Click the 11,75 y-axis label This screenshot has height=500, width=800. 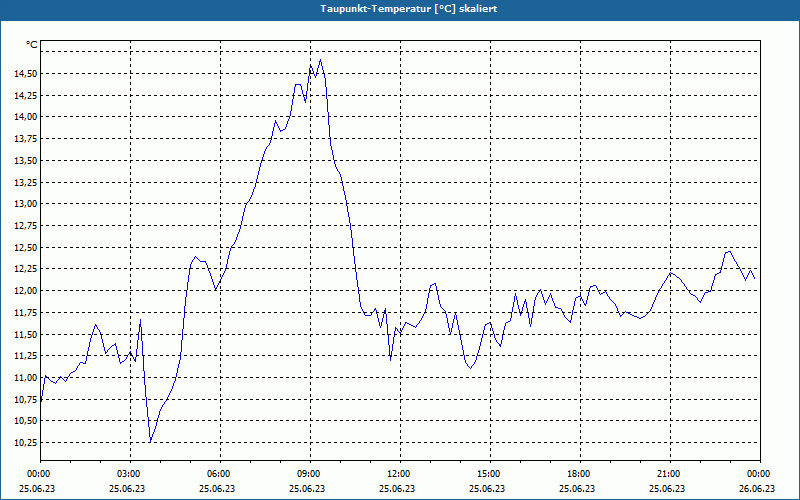tap(26, 313)
